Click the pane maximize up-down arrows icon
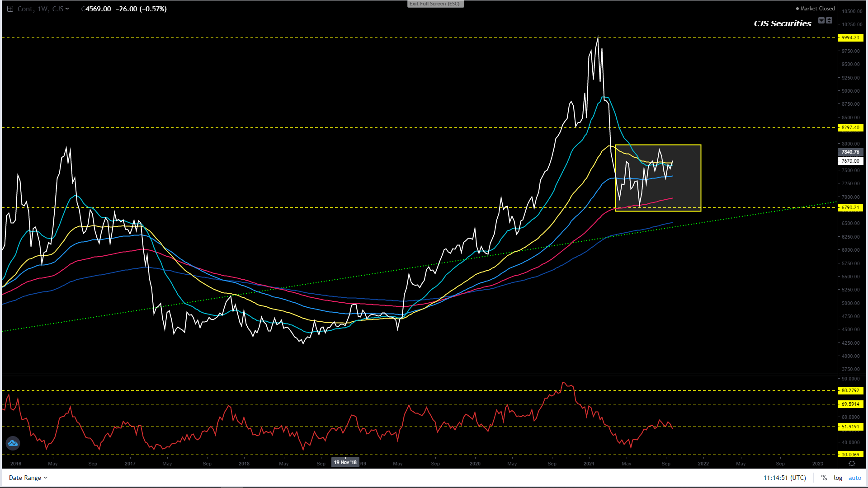The width and height of the screenshot is (868, 488). click(829, 20)
